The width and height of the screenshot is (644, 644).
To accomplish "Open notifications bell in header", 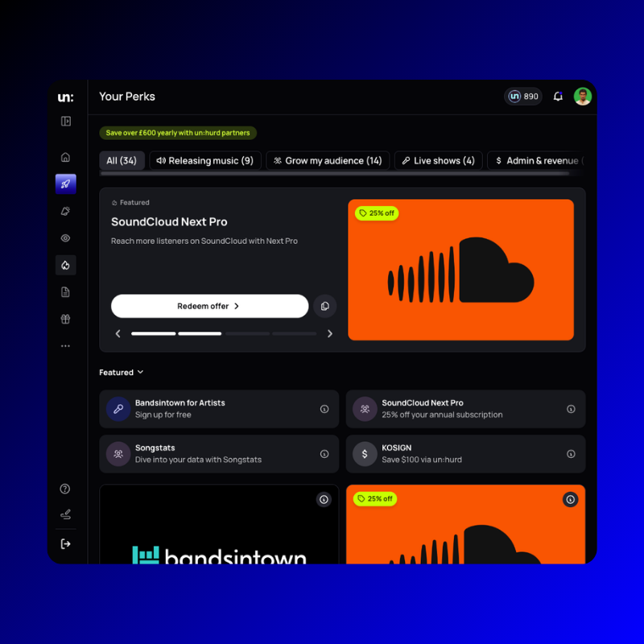I will [558, 97].
